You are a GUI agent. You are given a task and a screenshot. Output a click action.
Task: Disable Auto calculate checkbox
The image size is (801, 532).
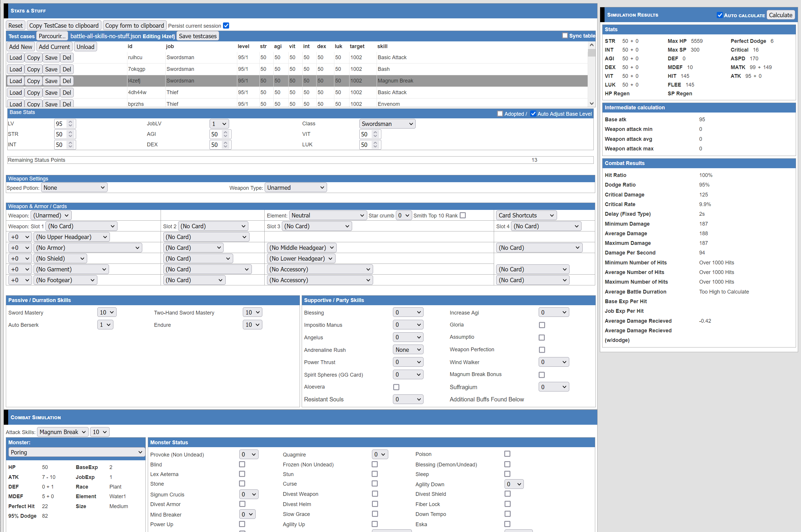[720, 15]
